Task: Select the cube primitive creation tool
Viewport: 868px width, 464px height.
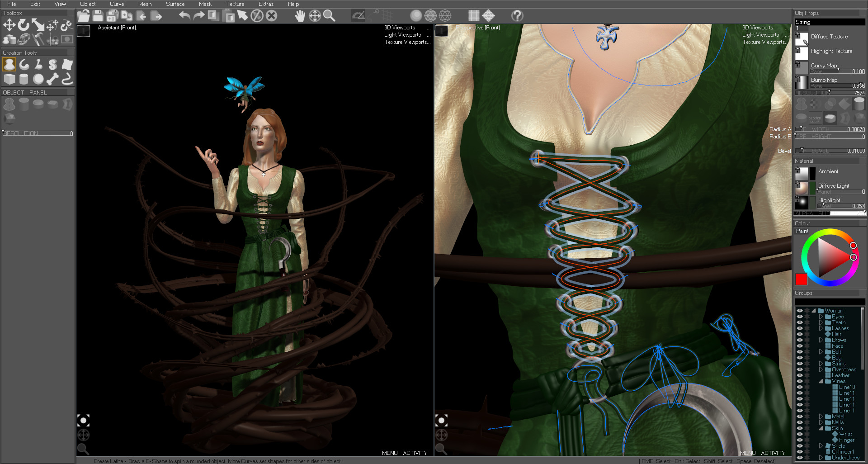Action: click(x=9, y=79)
